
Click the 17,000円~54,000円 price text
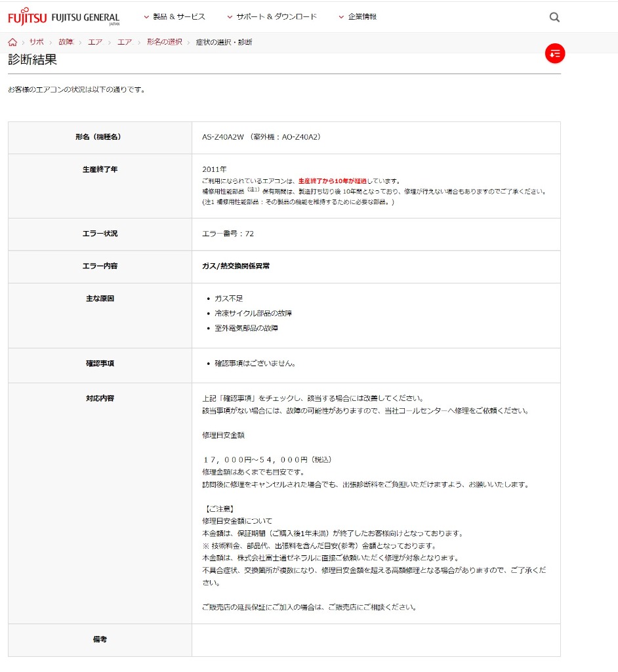[267, 460]
